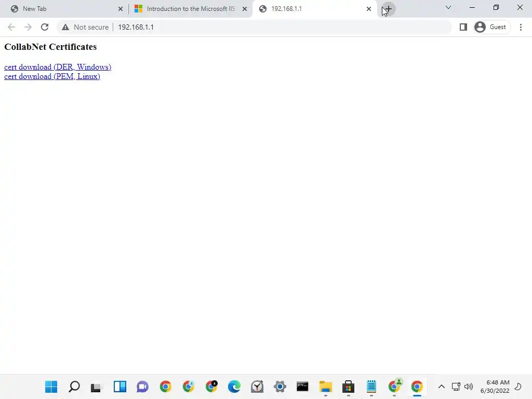The image size is (532, 399).
Task: Minimize the Chrome window
Action: 472,7
